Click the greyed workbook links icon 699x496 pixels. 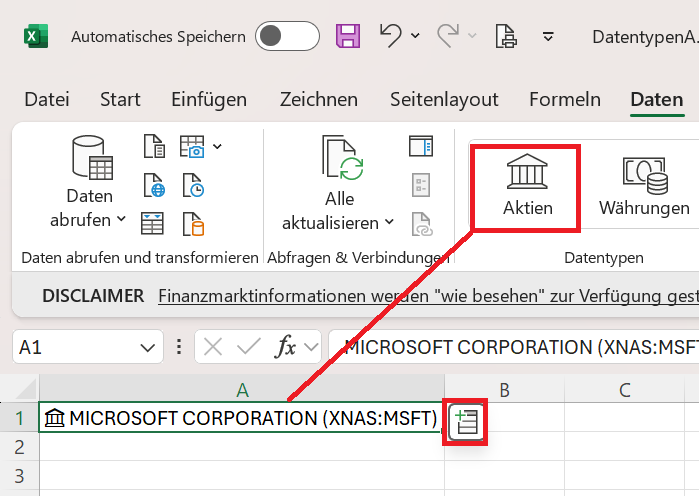(422, 224)
